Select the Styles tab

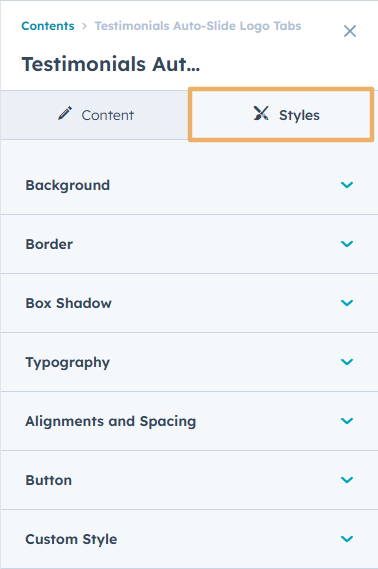[x=281, y=114]
